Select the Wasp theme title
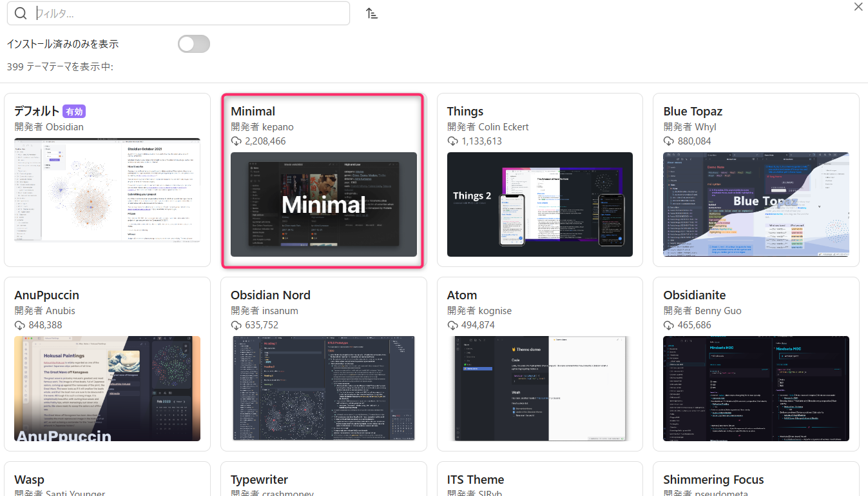Viewport: 868px width, 496px height. [29, 479]
